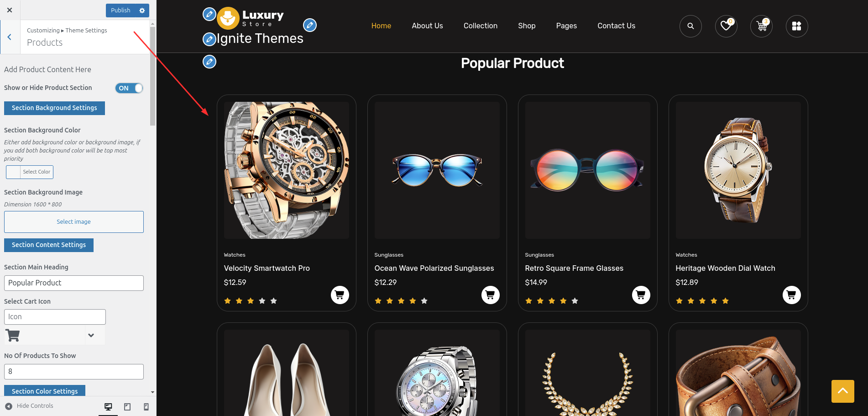Open the Section Color Settings tab
This screenshot has width=868, height=416.
click(x=45, y=391)
